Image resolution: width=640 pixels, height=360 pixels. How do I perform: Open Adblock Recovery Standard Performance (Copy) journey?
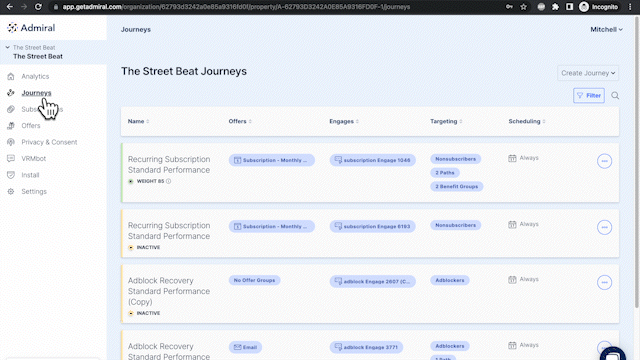pyautogui.click(x=169, y=291)
